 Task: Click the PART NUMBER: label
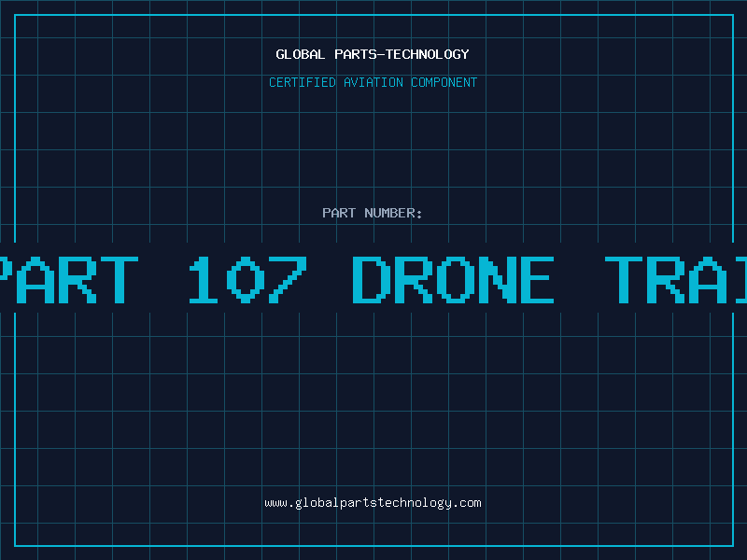[x=372, y=213]
